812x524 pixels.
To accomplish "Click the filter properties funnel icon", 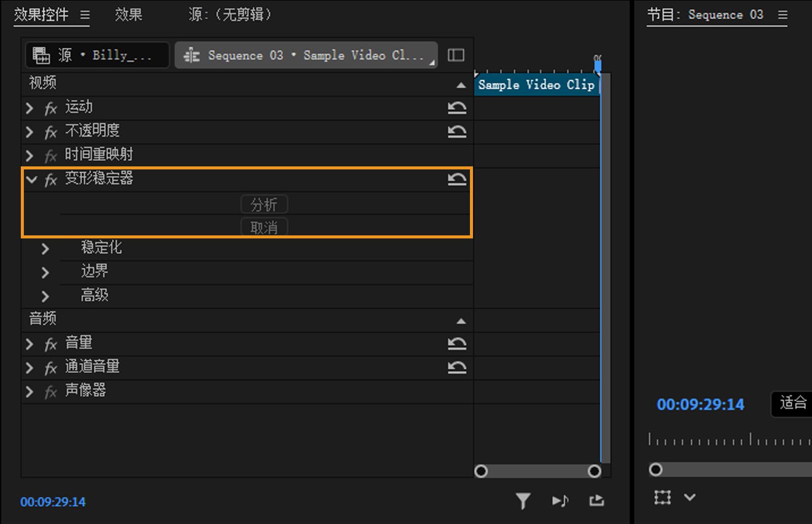I will pos(523,501).
